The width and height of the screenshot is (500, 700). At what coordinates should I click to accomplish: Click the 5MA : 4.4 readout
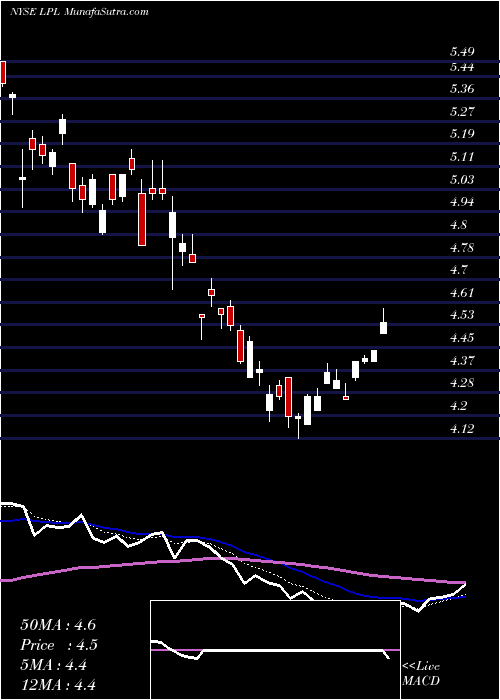[x=53, y=665]
